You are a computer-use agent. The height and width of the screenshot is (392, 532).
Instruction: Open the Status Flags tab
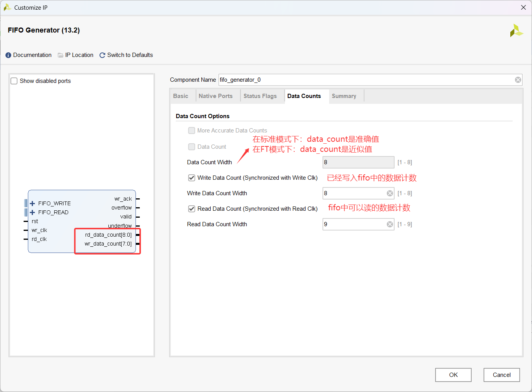coord(260,96)
